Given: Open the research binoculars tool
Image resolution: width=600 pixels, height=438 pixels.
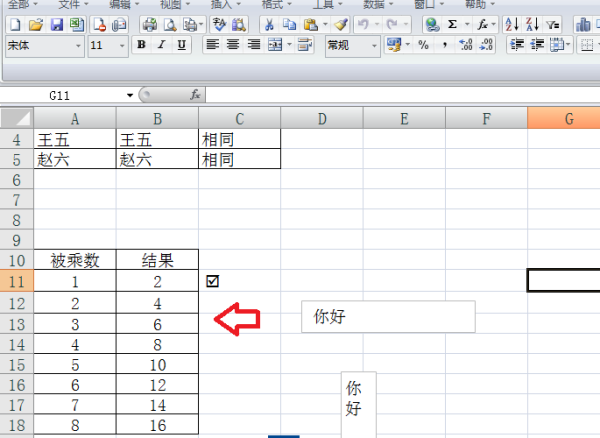Looking at the screenshot, I should click(x=239, y=25).
